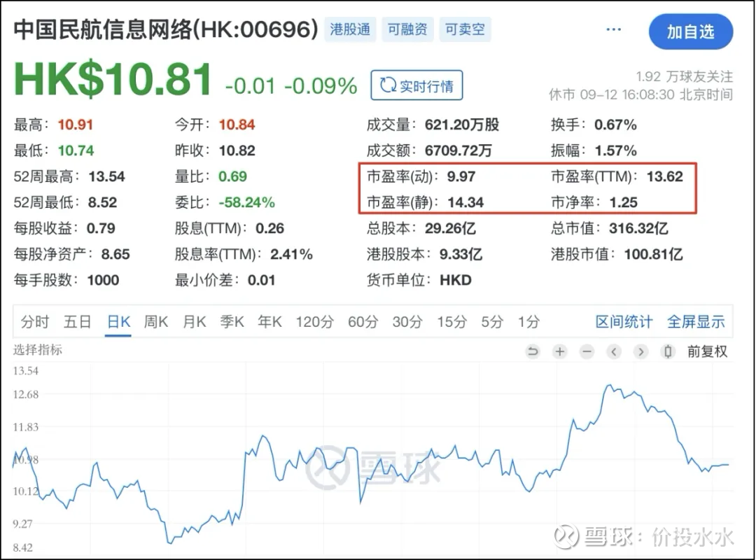Switch to 30分 interval tab
Image resolution: width=756 pixels, height=560 pixels.
[407, 321]
